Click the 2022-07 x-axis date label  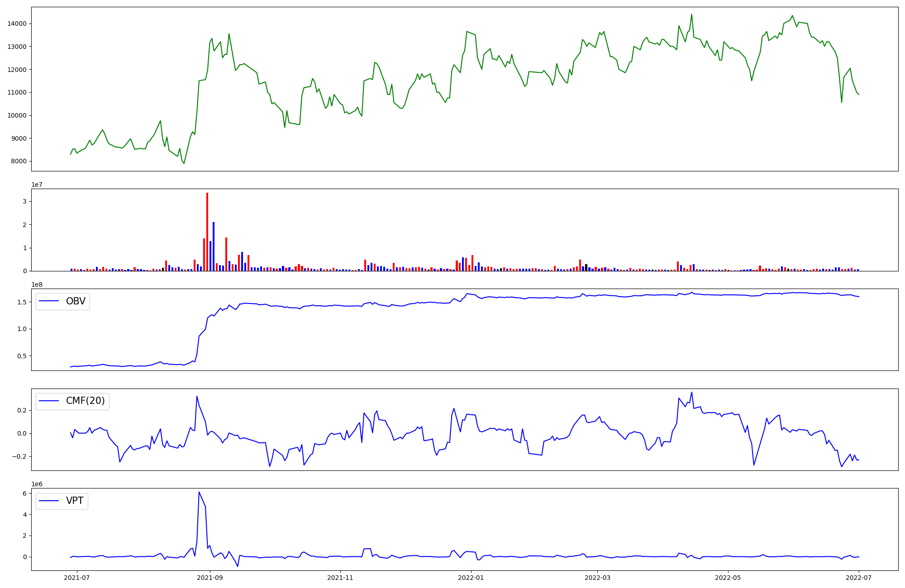859,578
